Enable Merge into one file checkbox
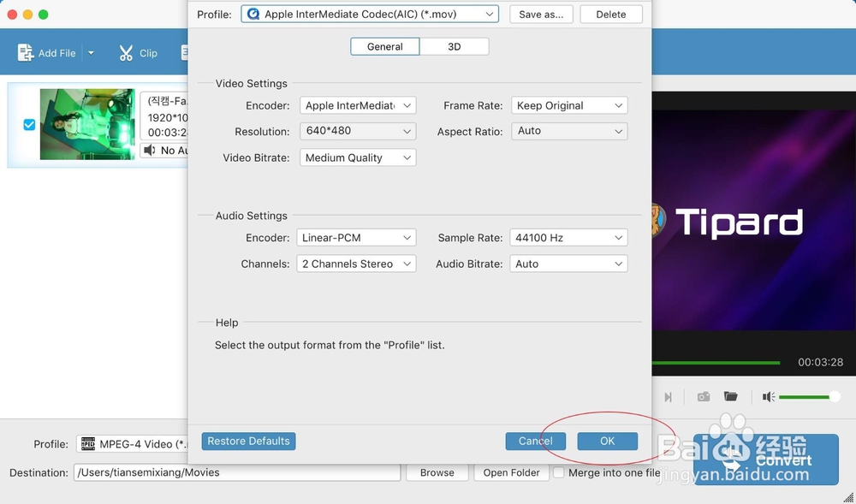Screen dimensions: 856x504 (x=558, y=472)
